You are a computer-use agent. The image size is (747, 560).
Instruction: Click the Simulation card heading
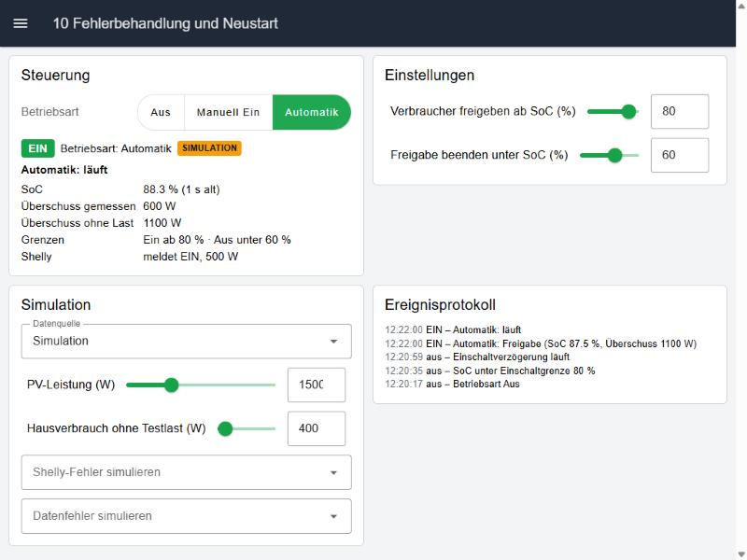pos(56,305)
